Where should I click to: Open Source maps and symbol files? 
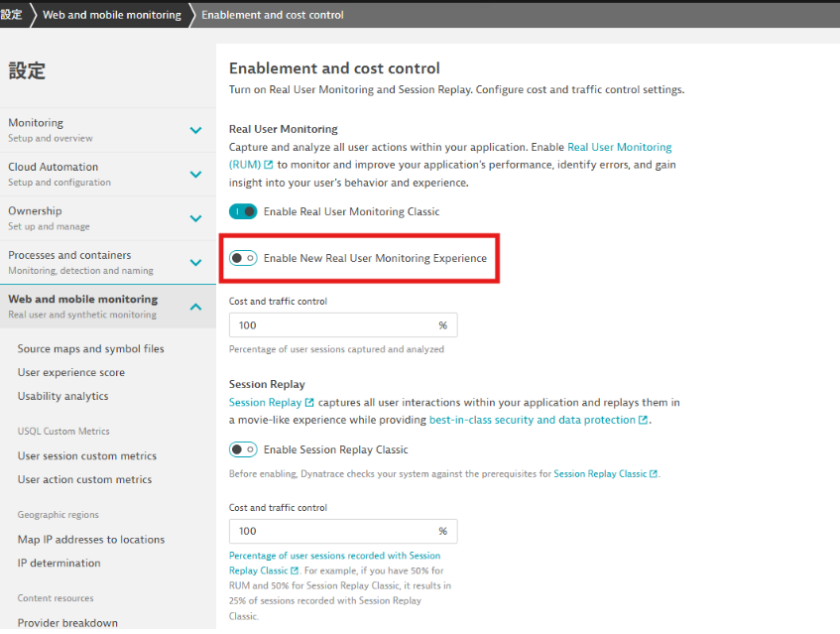point(91,349)
